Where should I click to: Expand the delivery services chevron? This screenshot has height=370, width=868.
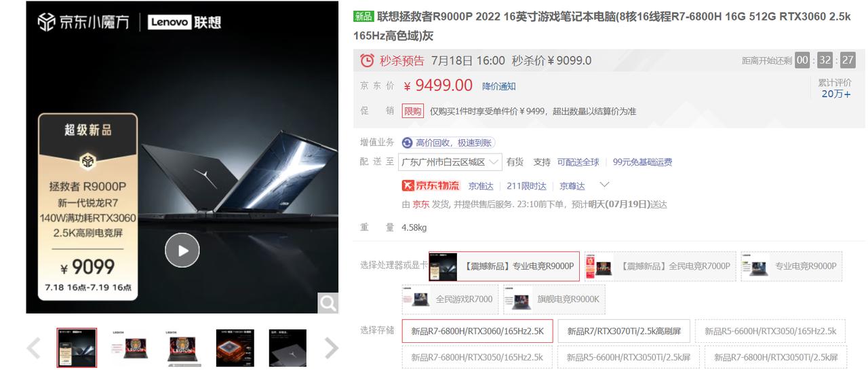[605, 185]
